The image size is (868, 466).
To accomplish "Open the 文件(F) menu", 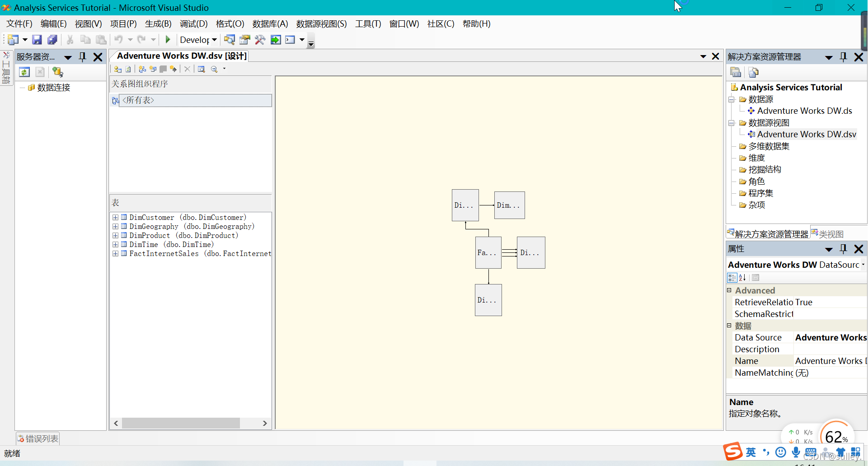I will click(19, 24).
